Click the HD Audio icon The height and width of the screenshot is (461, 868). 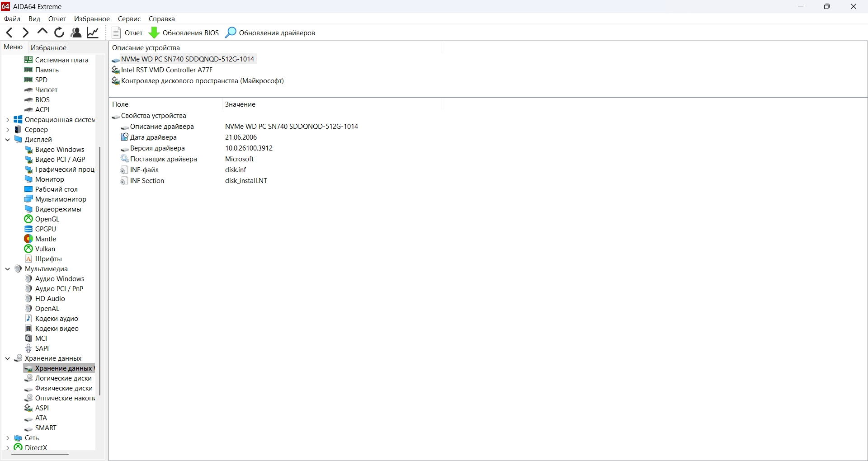point(28,299)
